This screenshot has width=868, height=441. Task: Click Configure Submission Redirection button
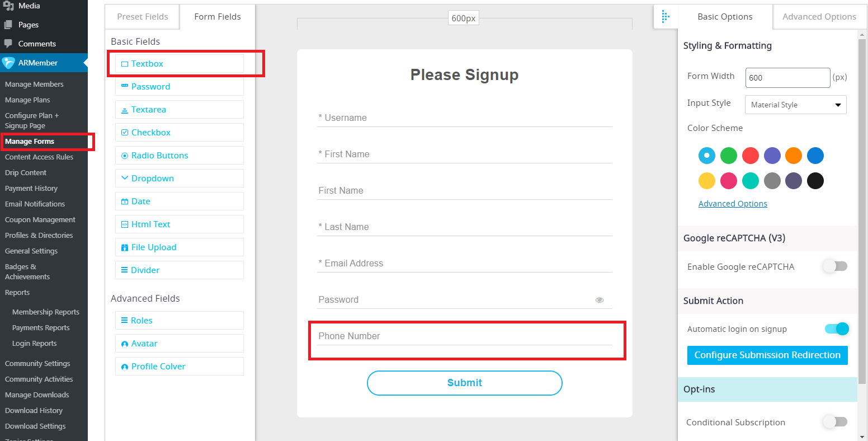click(767, 355)
